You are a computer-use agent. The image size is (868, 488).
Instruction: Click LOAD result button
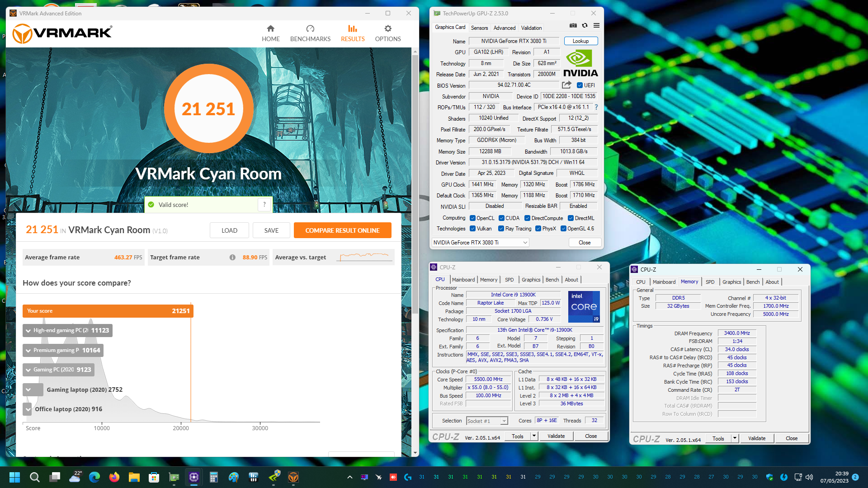pos(229,230)
